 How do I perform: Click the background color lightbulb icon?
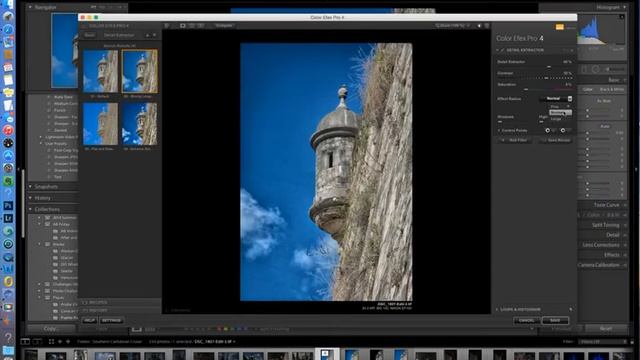(x=479, y=26)
